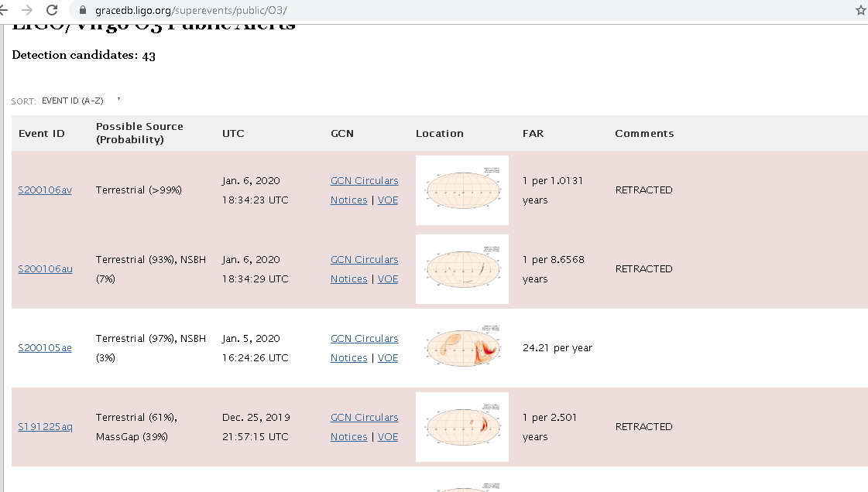This screenshot has width=868, height=492.
Task: Open Notices for S200106au
Action: click(x=348, y=279)
